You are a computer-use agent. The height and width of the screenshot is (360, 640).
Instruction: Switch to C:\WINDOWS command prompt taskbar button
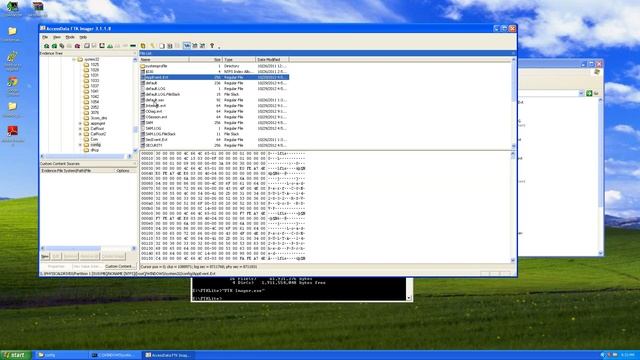[x=116, y=355]
